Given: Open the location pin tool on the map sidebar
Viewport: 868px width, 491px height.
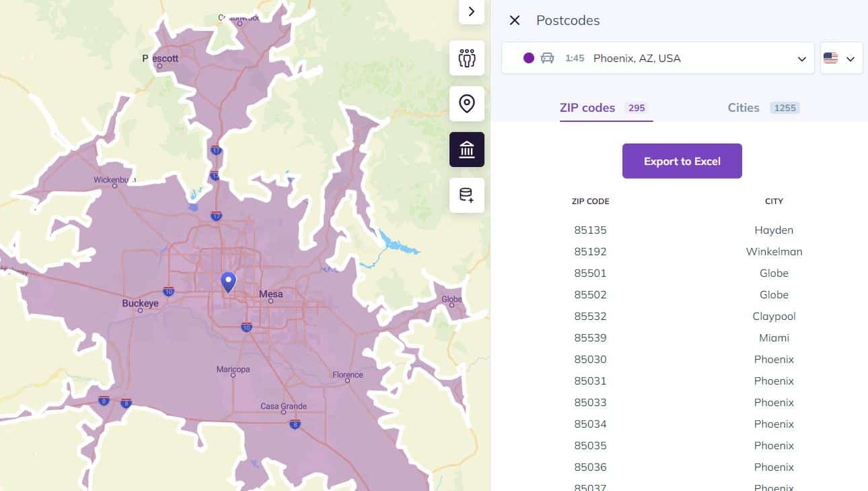Looking at the screenshot, I should click(467, 104).
